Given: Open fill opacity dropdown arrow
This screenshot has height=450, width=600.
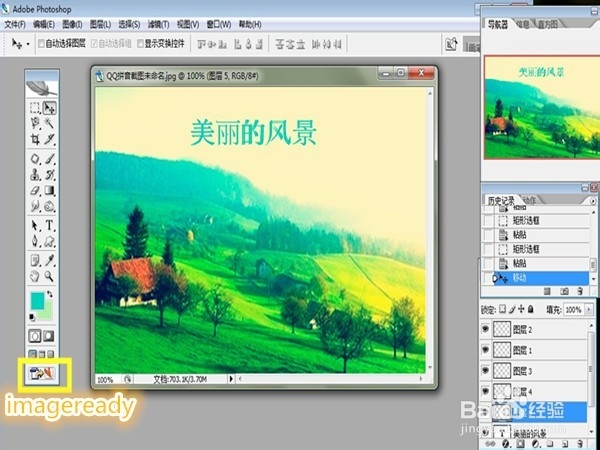Looking at the screenshot, I should pos(589,309).
